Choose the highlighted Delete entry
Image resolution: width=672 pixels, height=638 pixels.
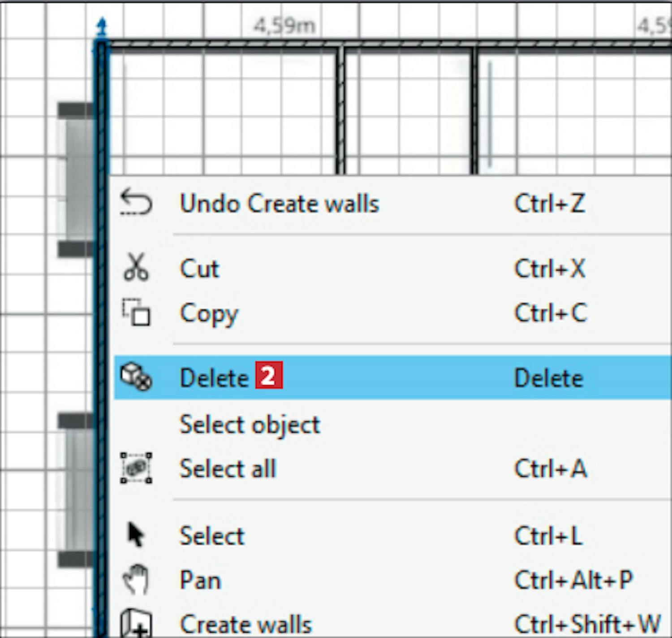tap(214, 378)
